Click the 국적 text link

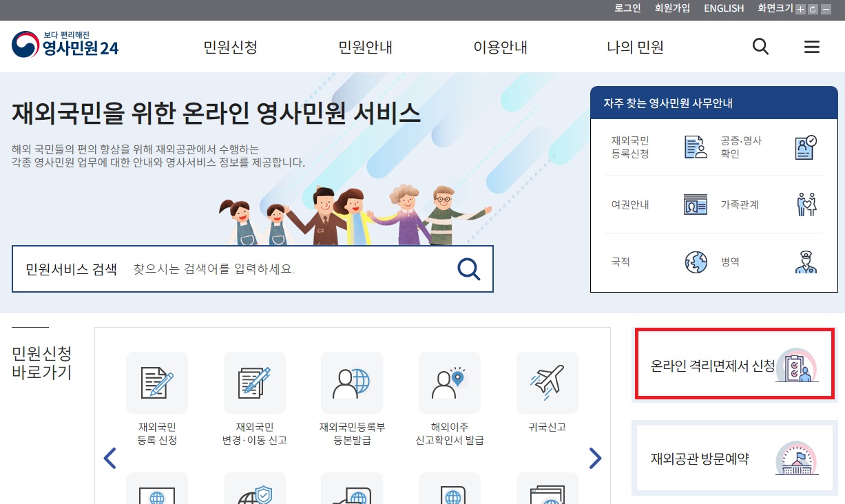(x=620, y=262)
